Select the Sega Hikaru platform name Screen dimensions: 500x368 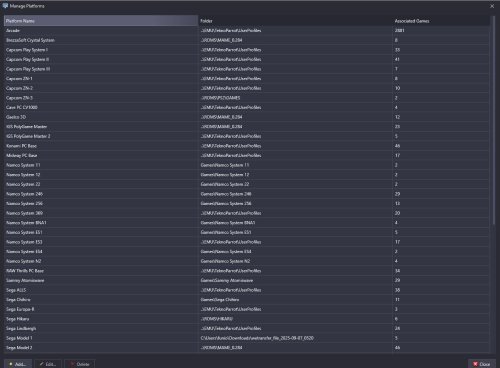tap(17, 319)
